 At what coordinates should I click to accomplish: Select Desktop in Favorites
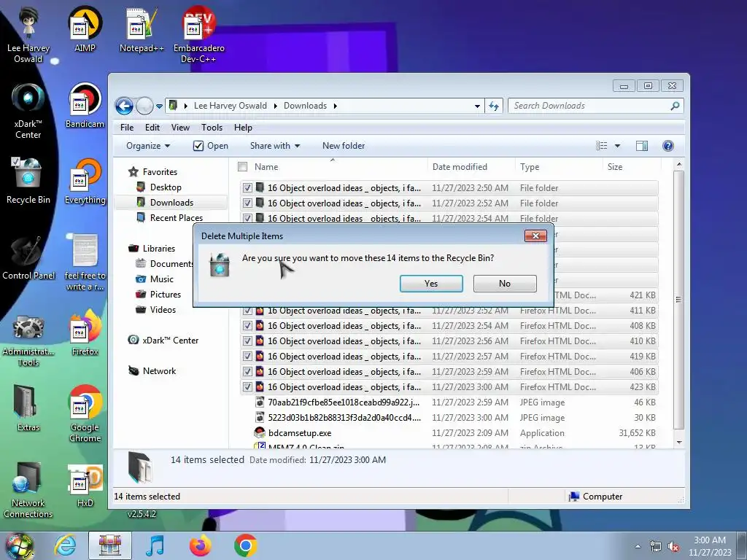pyautogui.click(x=166, y=187)
